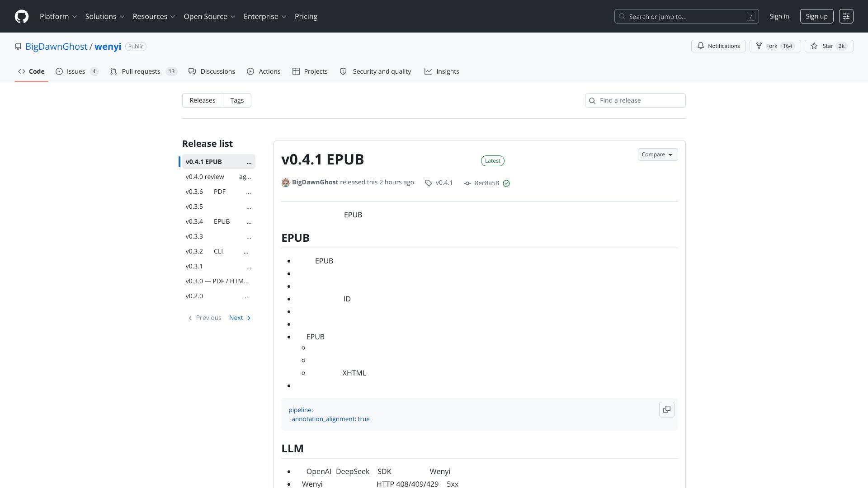Select v0.3.3 release entry
This screenshot has height=488, width=868.
click(219, 236)
